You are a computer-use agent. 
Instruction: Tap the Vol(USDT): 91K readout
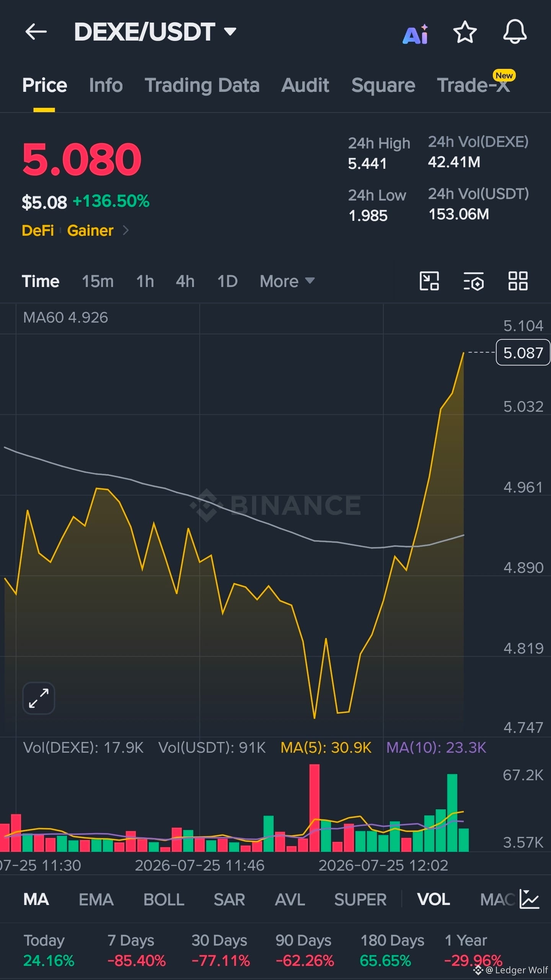pyautogui.click(x=212, y=747)
